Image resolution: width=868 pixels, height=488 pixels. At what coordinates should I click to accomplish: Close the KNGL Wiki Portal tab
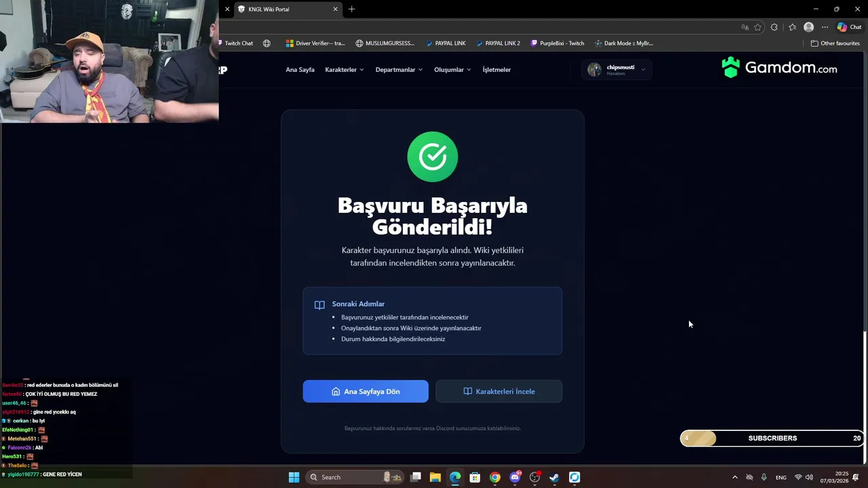[x=335, y=9]
